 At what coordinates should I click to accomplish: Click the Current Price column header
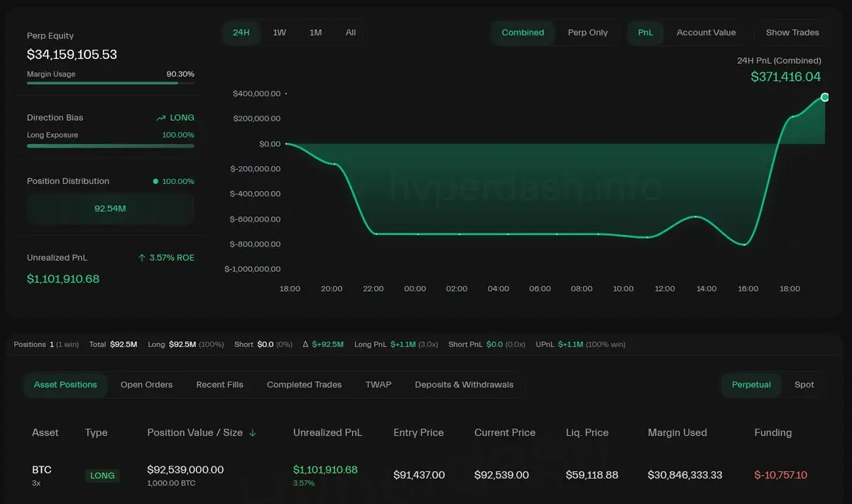coord(505,432)
